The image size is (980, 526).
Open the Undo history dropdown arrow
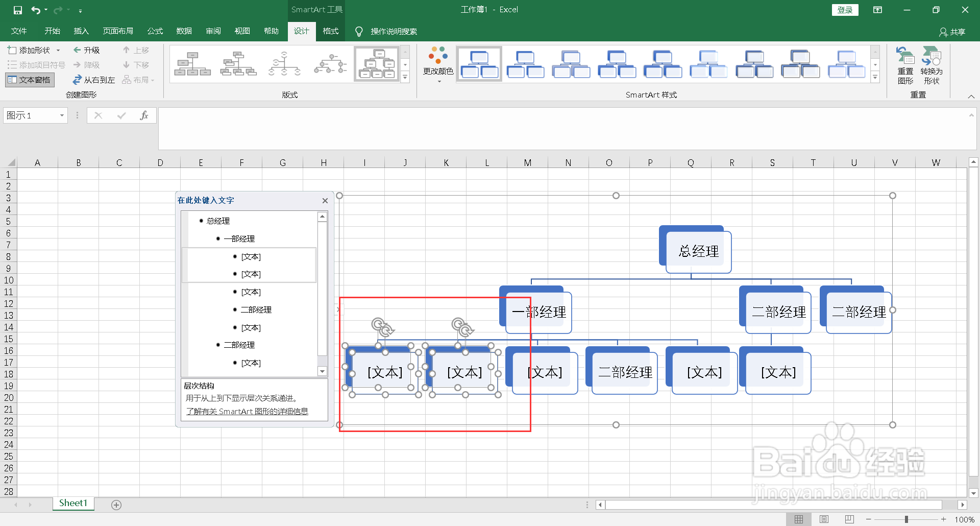pyautogui.click(x=46, y=10)
